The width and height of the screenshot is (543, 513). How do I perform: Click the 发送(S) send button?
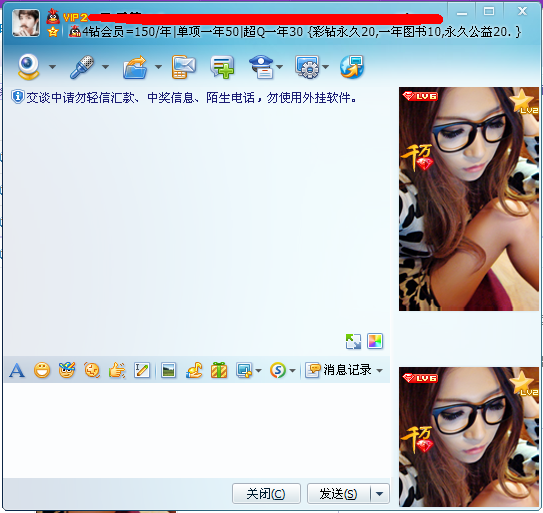point(338,494)
